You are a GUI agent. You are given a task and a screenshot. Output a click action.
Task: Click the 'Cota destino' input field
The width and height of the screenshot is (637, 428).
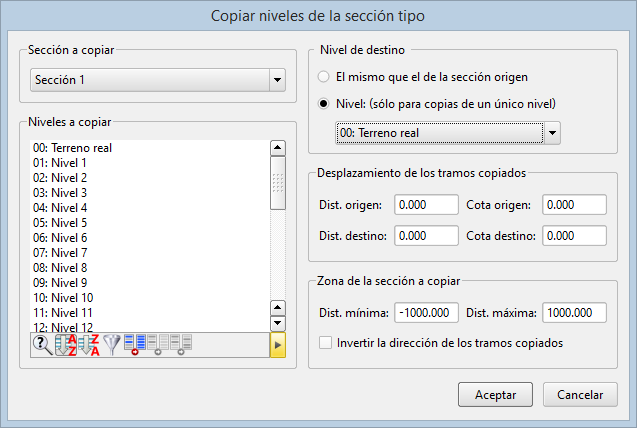click(574, 236)
